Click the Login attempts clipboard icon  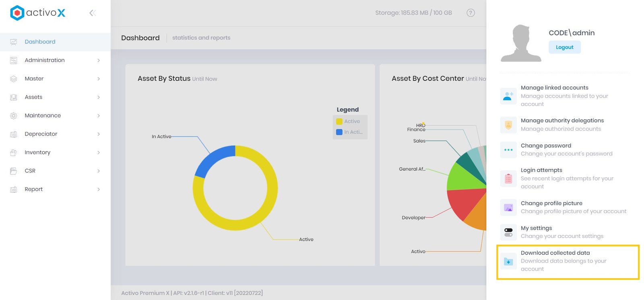click(508, 178)
